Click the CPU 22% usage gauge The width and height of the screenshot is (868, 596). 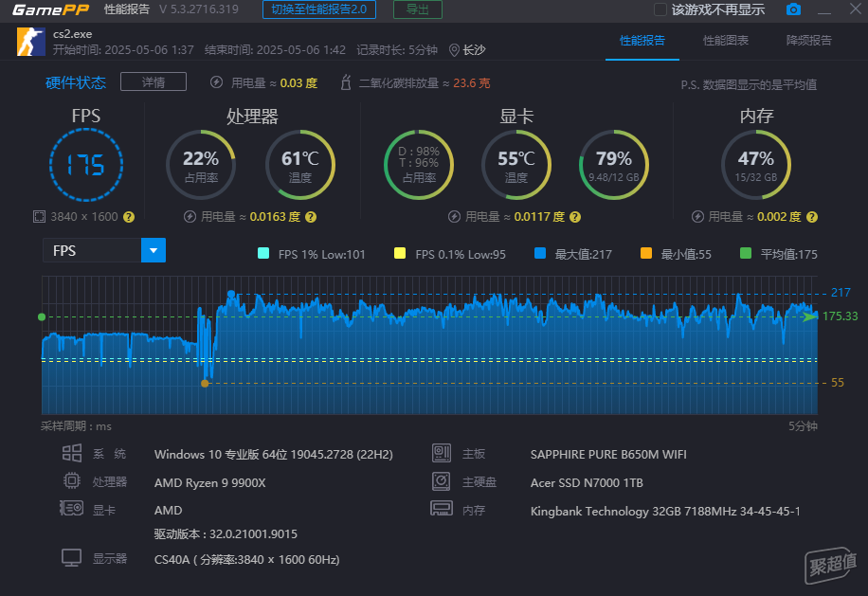pos(201,165)
